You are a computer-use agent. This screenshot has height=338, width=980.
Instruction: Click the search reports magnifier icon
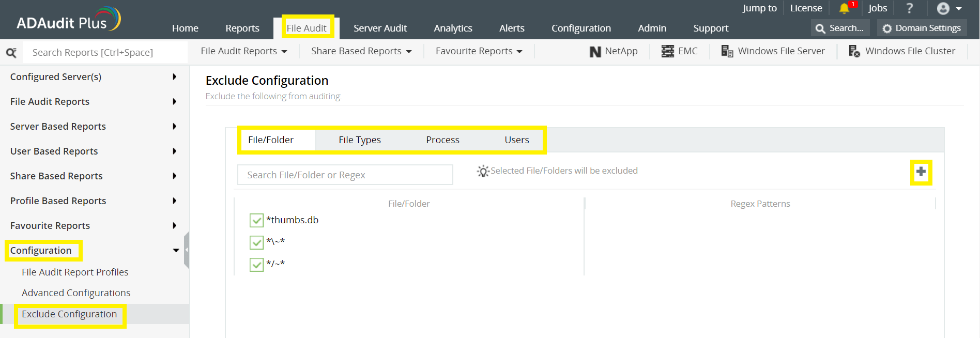(11, 53)
